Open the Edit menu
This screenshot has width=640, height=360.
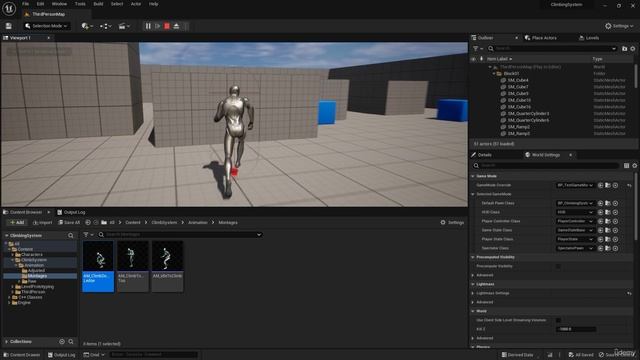[40, 4]
